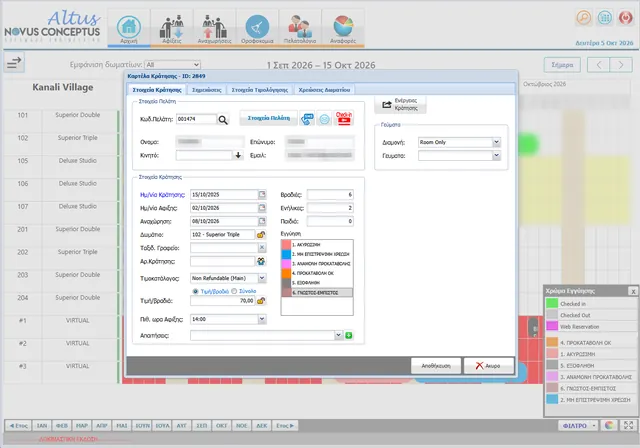Click the group icon next to Αρ.Κράτησης
Viewport: 640px width, 448px height.
tap(261, 261)
